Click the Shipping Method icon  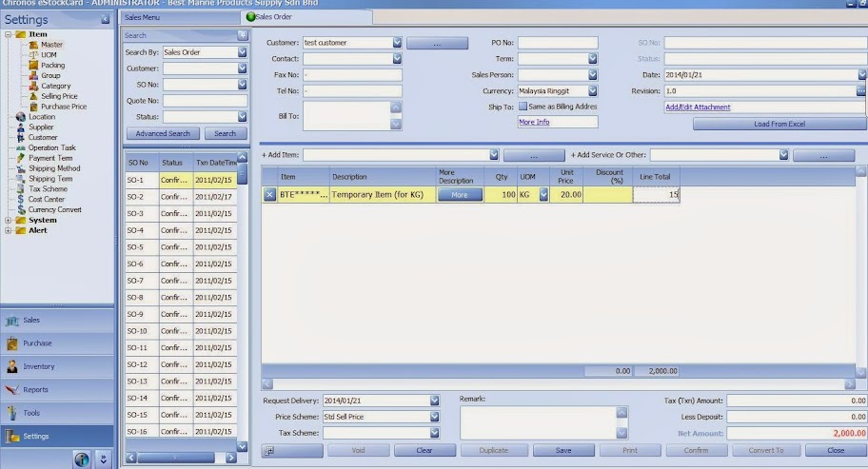21,168
